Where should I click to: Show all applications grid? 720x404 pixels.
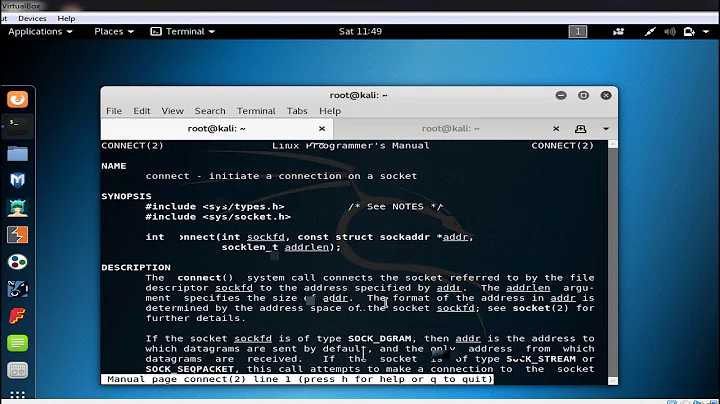coord(17,394)
